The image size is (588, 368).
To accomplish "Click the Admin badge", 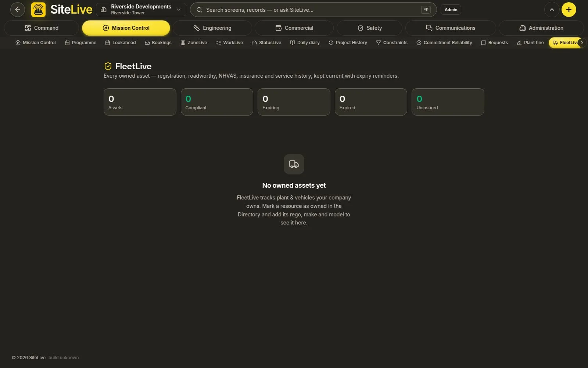I will tap(451, 10).
